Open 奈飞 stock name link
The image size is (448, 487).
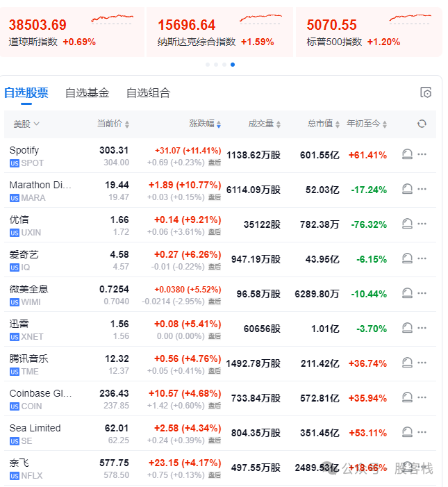tap(19, 463)
